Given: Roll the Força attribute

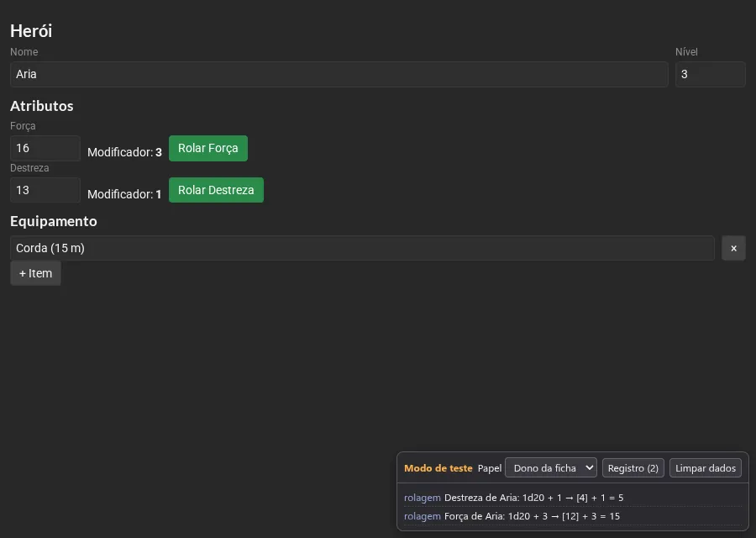Looking at the screenshot, I should [x=207, y=148].
